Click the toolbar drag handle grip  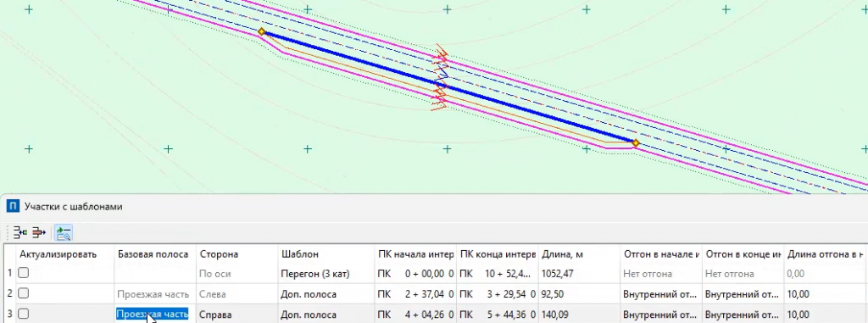pos(7,232)
